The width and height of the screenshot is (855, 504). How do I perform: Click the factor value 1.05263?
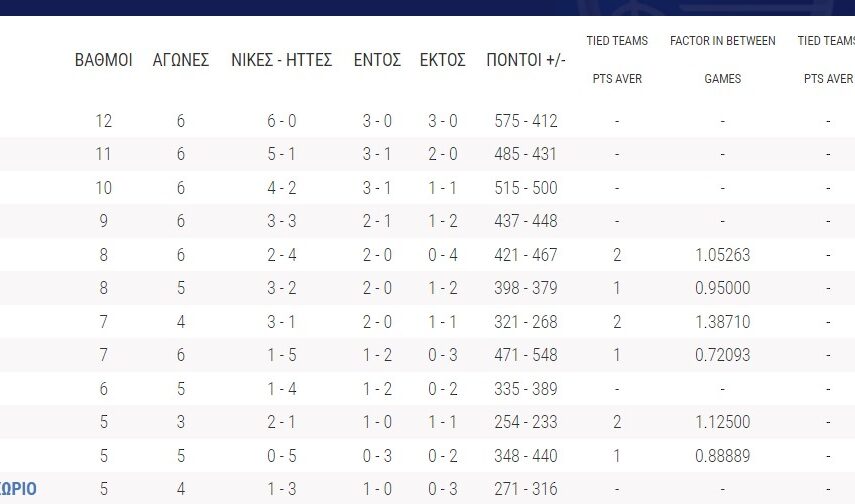point(722,255)
